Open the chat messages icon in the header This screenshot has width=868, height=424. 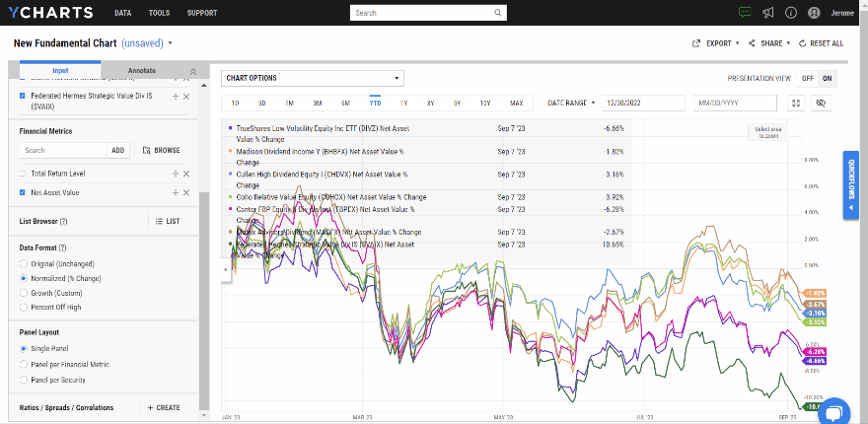[x=745, y=13]
